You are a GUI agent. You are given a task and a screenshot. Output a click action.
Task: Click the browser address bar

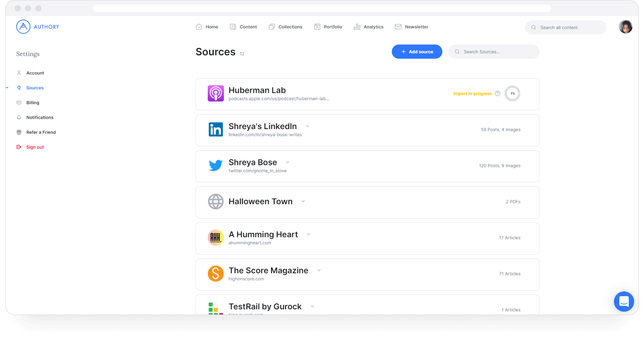tap(322, 8)
